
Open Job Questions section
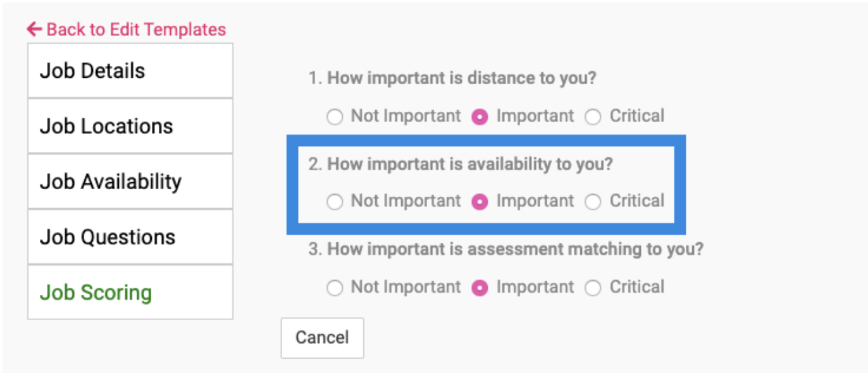tap(130, 237)
